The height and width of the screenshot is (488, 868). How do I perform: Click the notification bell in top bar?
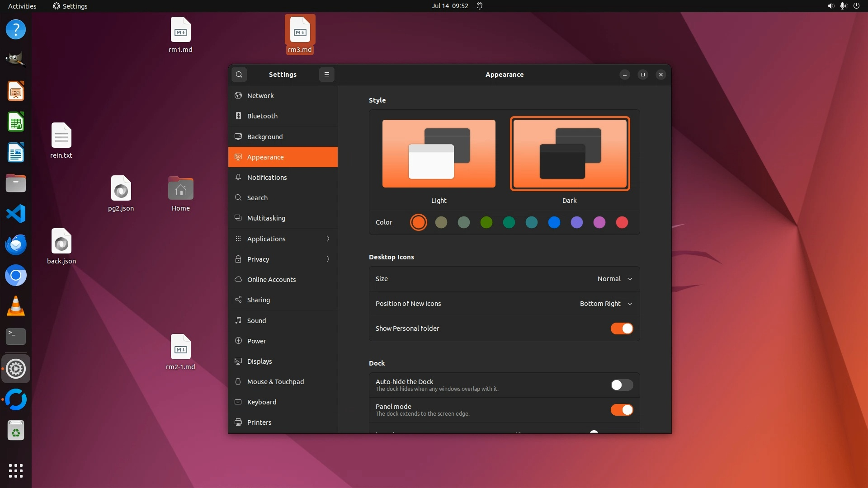pyautogui.click(x=480, y=6)
